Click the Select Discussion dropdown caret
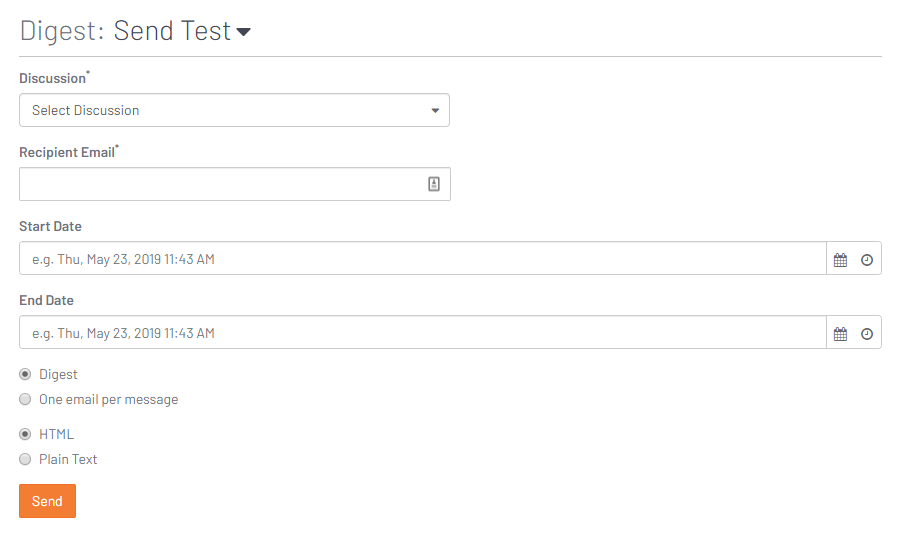The image size is (899, 540). coord(435,111)
